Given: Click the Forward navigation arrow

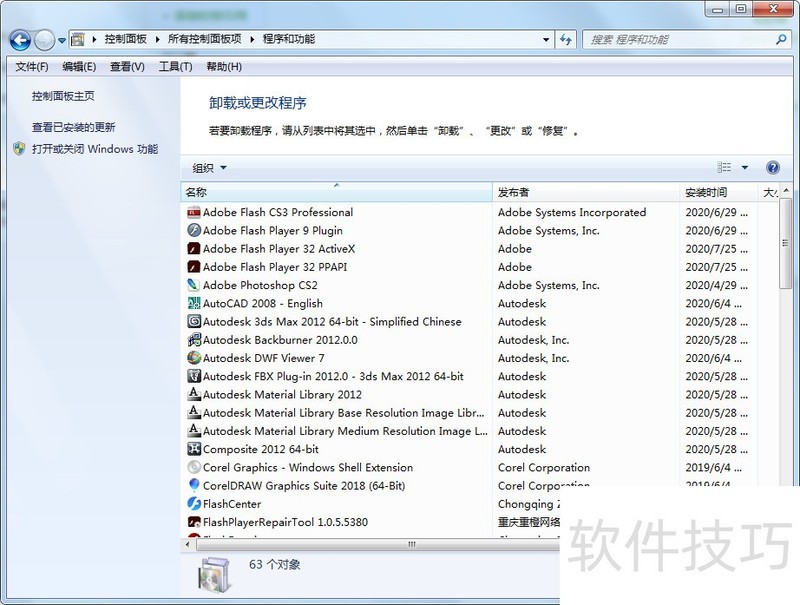Looking at the screenshot, I should click(44, 40).
